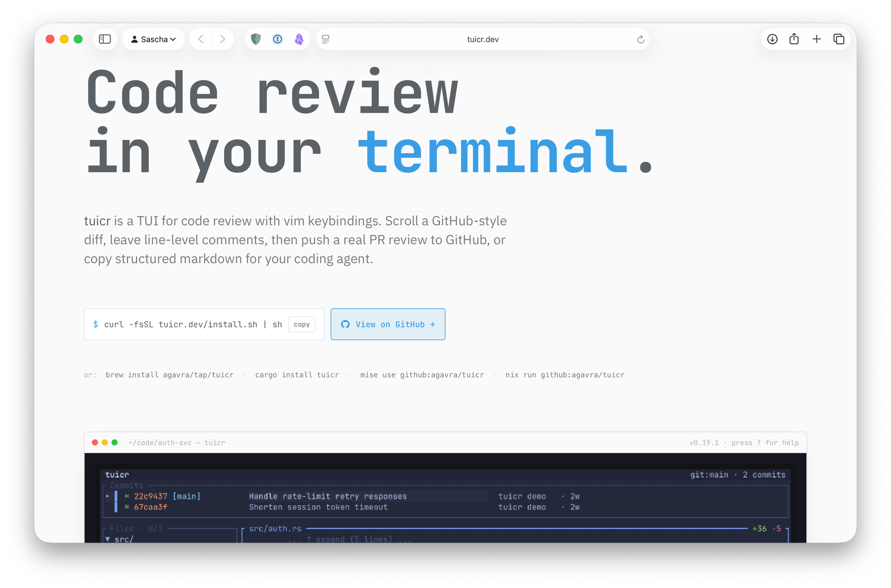
Task: Collapse the src/ folder triangle
Action: click(108, 539)
